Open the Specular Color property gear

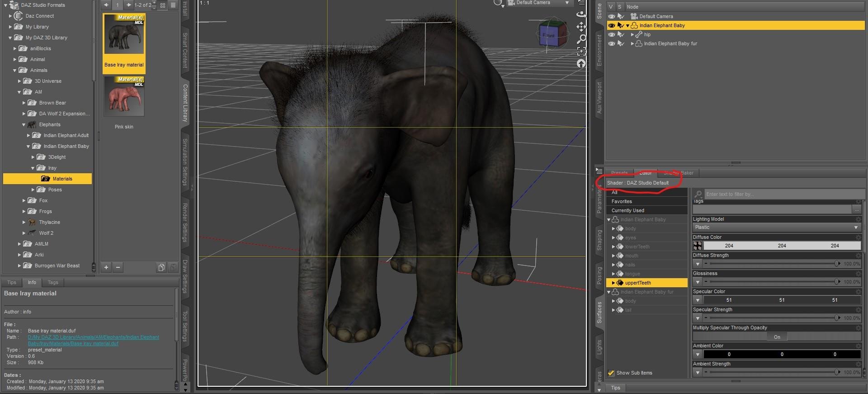(858, 292)
